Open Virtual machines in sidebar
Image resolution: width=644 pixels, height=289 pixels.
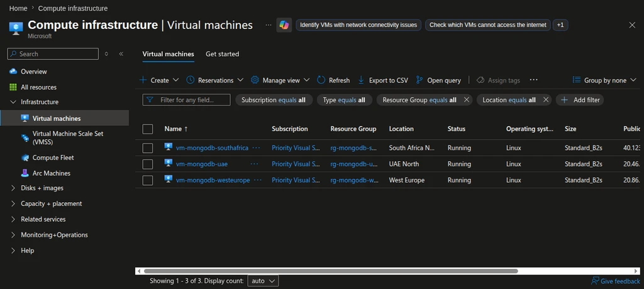tap(65, 118)
